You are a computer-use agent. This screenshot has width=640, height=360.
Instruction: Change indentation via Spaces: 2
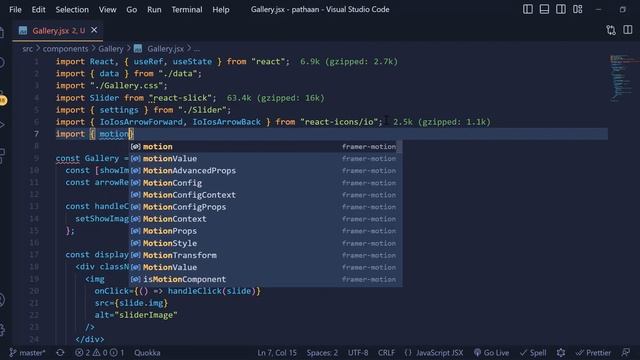click(x=322, y=353)
